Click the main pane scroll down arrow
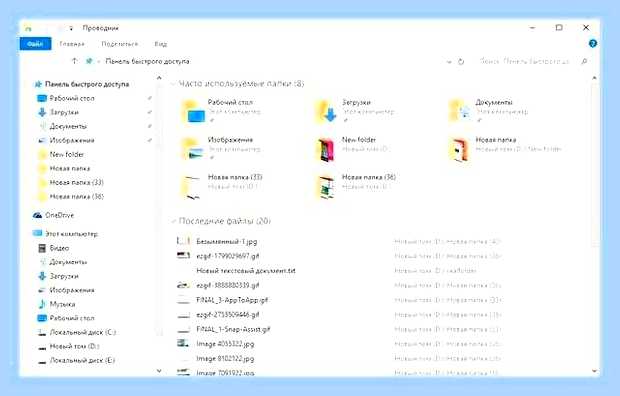 [x=594, y=371]
